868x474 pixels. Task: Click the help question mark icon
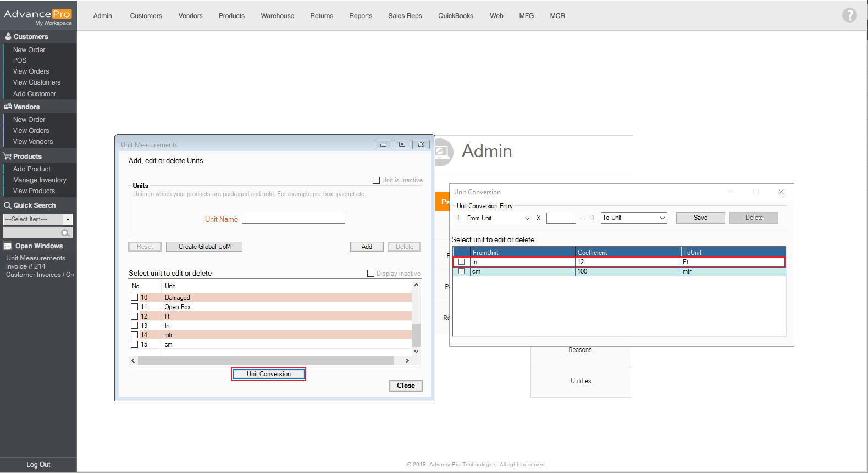[x=849, y=15]
